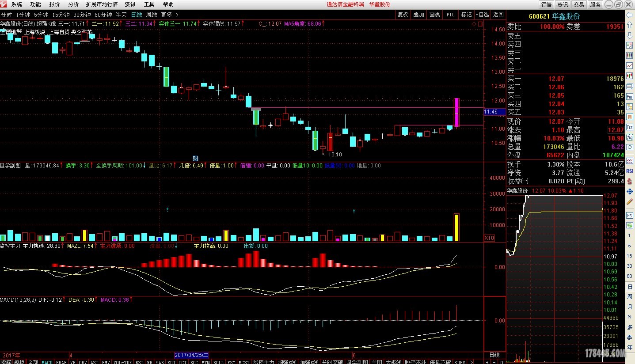Click the 财 finance marker on chart

click(x=195, y=158)
